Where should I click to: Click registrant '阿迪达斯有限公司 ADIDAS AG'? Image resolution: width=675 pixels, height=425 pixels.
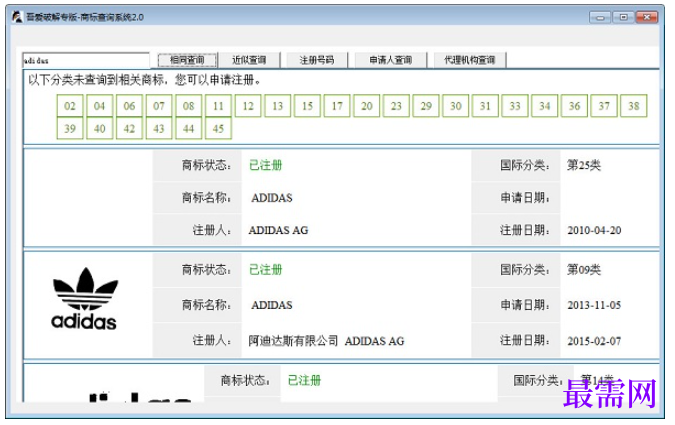(x=326, y=341)
